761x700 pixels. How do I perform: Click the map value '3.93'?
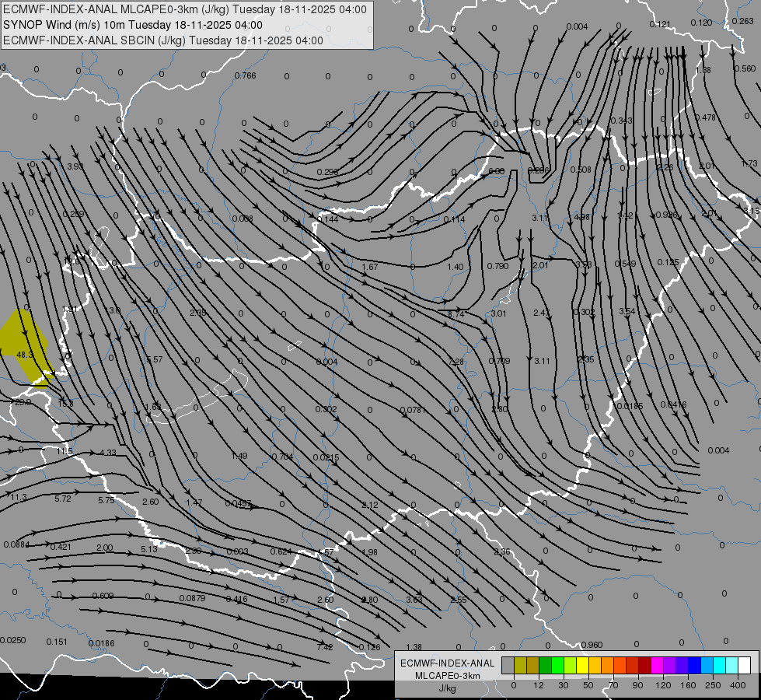(75, 166)
